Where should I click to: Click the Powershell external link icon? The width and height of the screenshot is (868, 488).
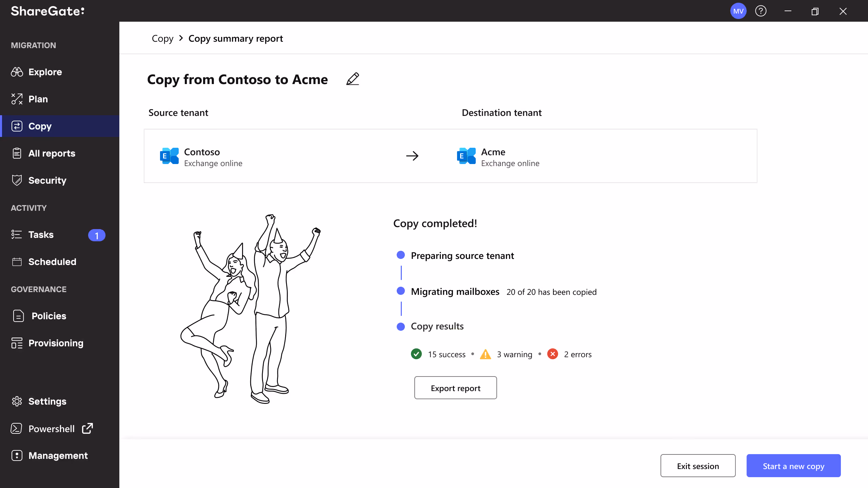(x=87, y=428)
